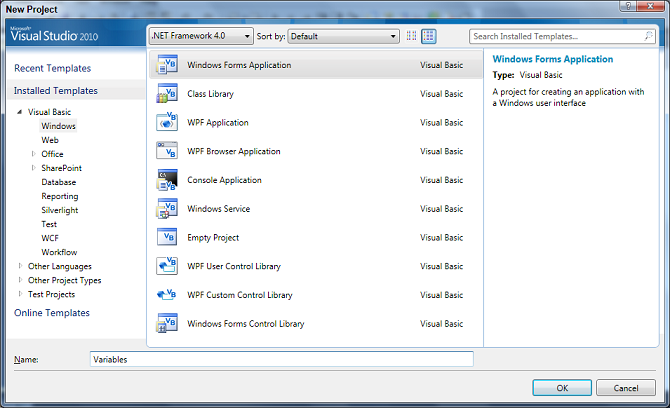Image resolution: width=670 pixels, height=408 pixels.
Task: Expand the Other Project Types node
Action: pyautogui.click(x=20, y=280)
